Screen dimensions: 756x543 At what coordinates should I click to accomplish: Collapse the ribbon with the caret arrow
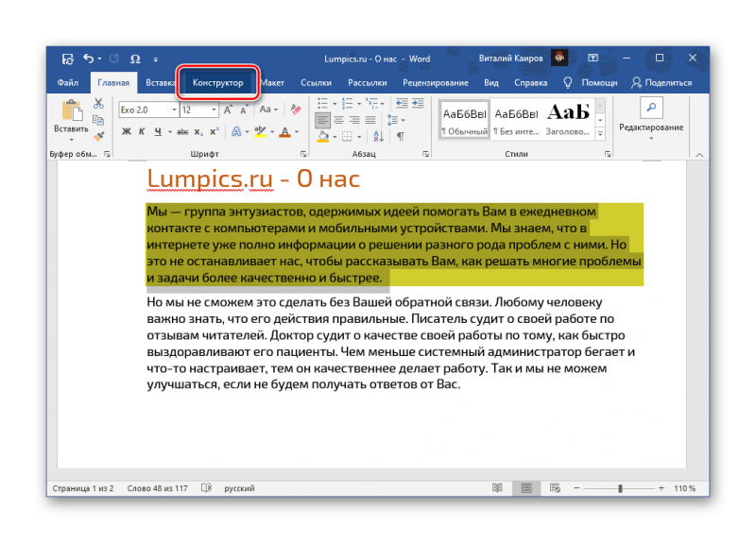[x=699, y=155]
